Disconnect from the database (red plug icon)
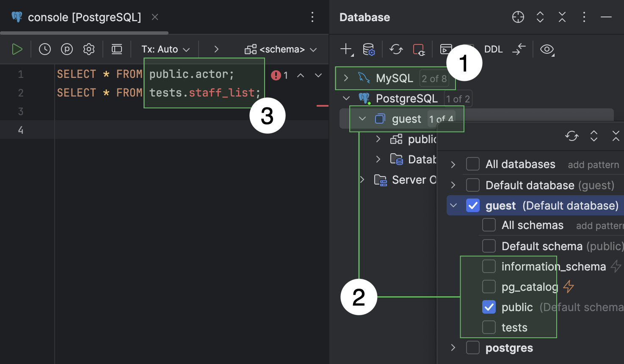Viewport: 624px width, 364px height. (418, 49)
